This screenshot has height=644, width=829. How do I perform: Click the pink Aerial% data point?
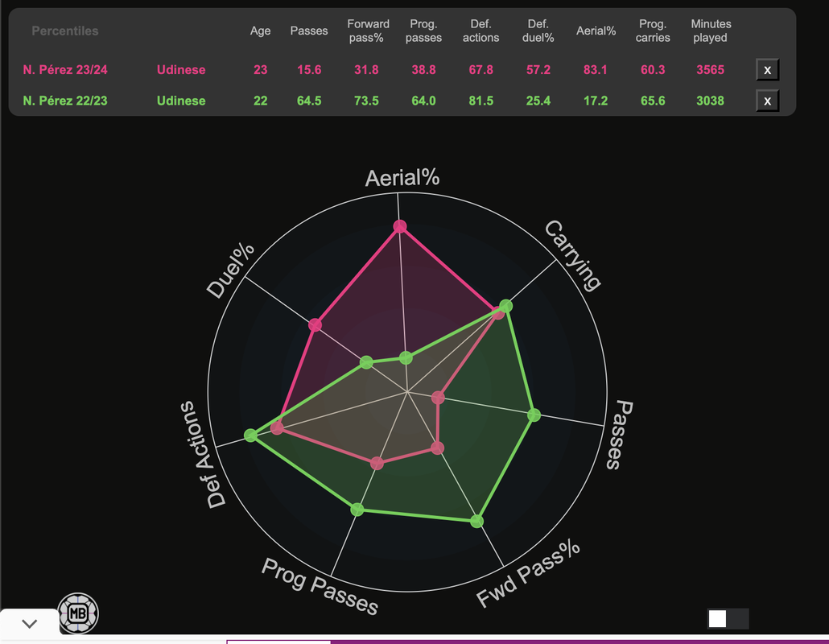pyautogui.click(x=400, y=226)
